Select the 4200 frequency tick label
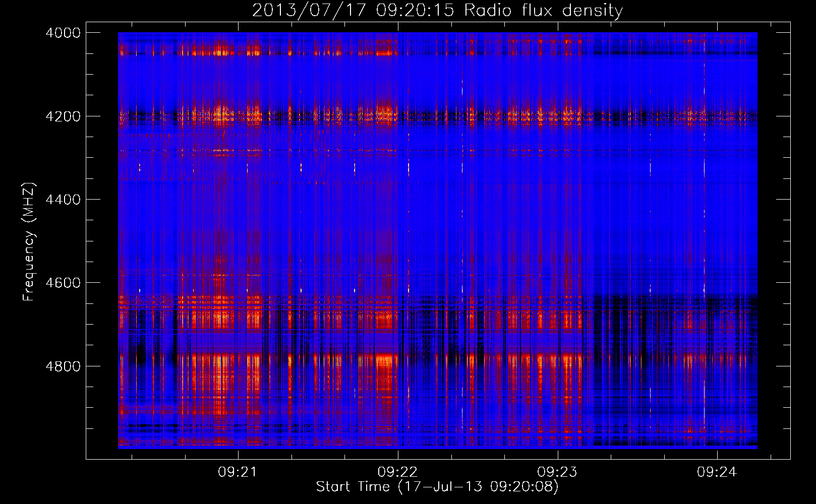The width and height of the screenshot is (816, 504). click(63, 116)
